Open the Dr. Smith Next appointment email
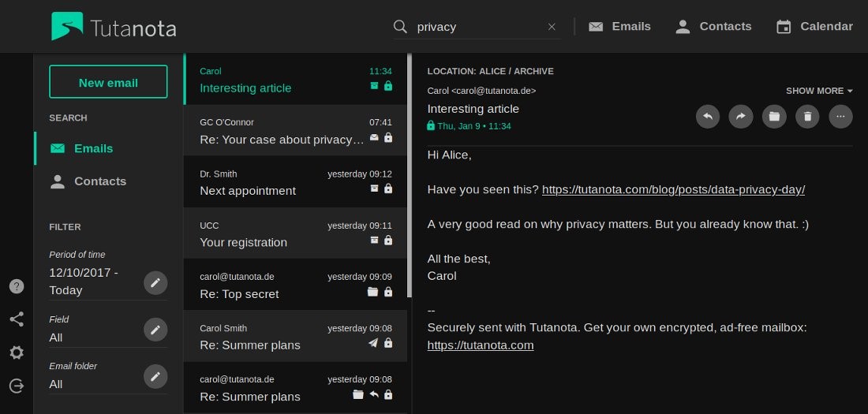Screen dimensions: 868x414 tap(295, 182)
